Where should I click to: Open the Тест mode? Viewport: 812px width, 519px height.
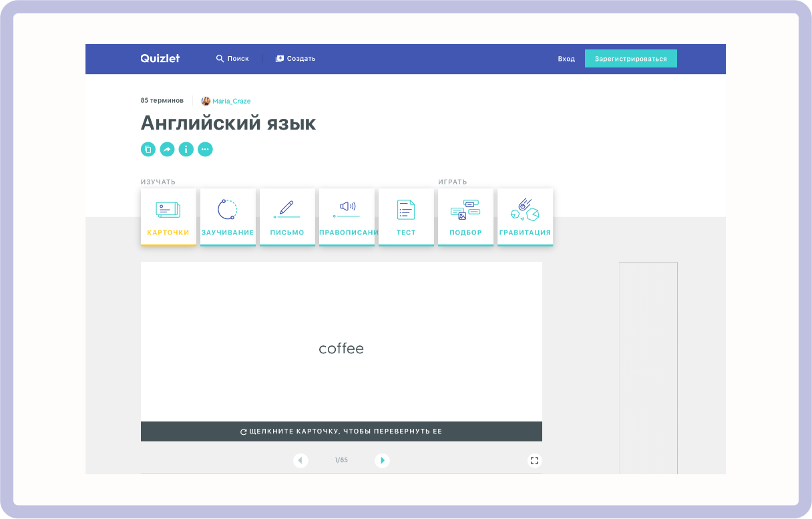406,216
